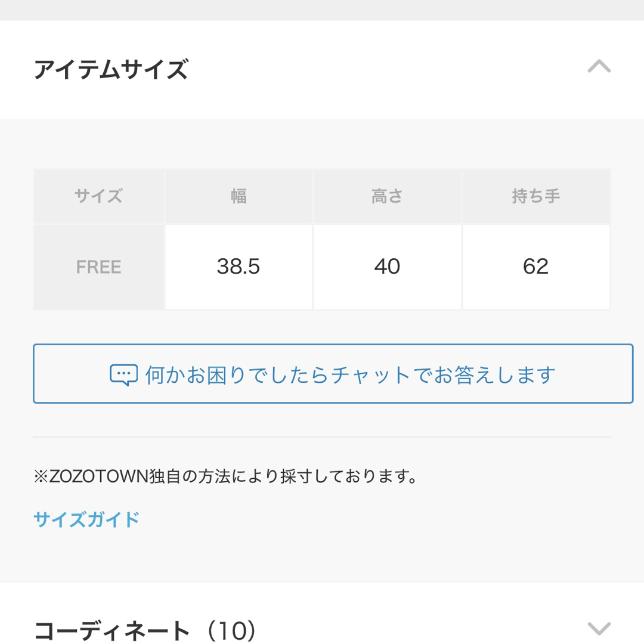Click the chat speech bubble icon
644x644 pixels.
[x=123, y=375]
